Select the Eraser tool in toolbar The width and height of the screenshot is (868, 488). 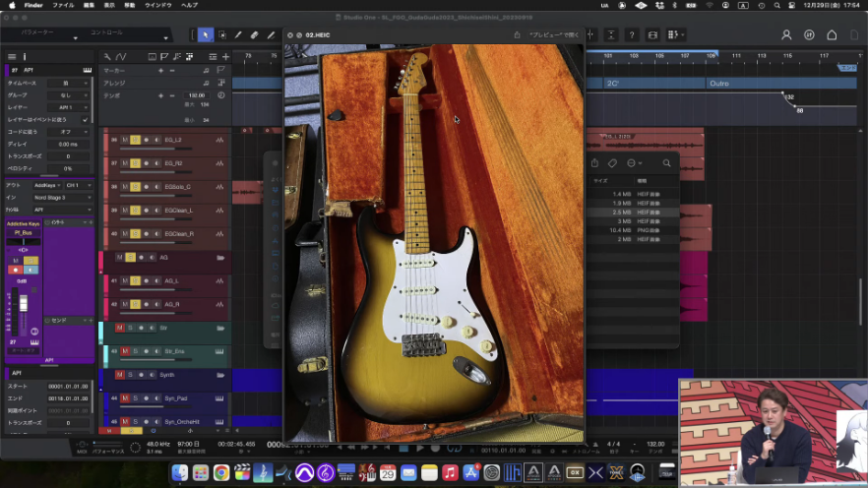click(254, 34)
